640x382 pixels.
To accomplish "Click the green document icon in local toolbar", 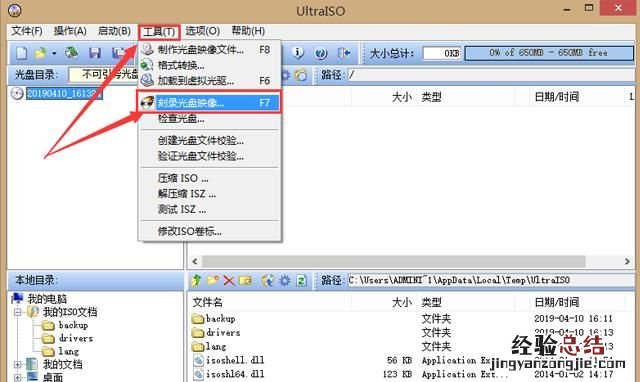I will (302, 280).
